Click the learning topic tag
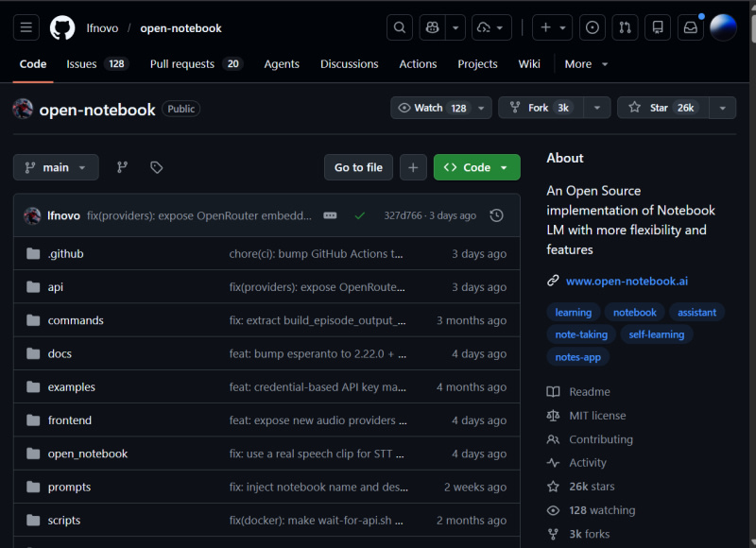Image resolution: width=756 pixels, height=548 pixels. pos(574,313)
